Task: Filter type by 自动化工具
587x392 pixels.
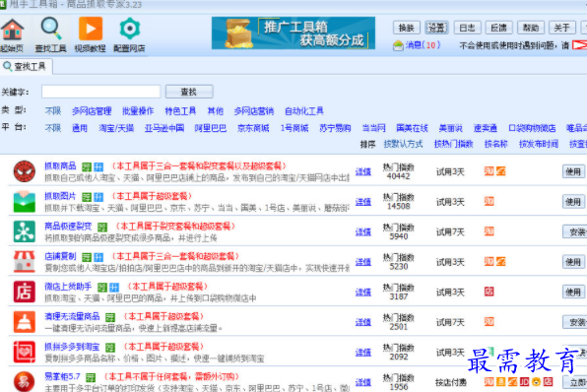Action: 304,111
